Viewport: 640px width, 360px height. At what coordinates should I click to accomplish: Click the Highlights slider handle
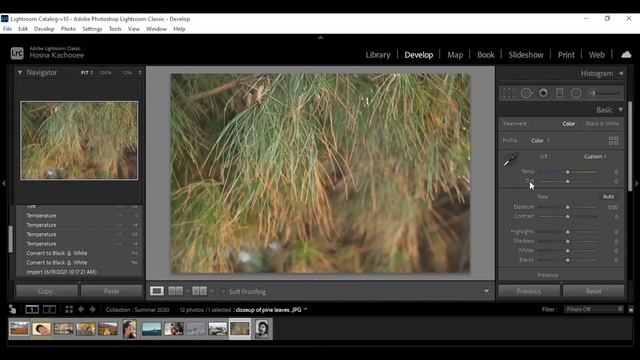[x=567, y=232]
